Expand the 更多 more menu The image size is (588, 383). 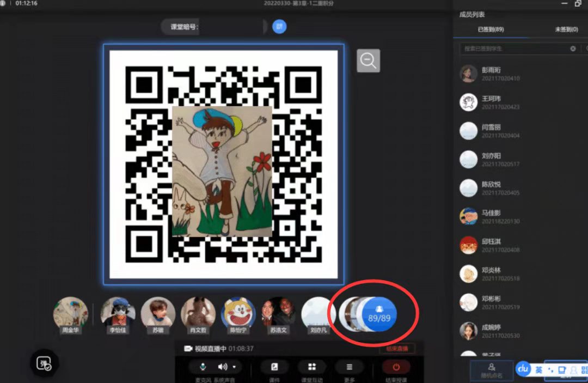tap(349, 367)
